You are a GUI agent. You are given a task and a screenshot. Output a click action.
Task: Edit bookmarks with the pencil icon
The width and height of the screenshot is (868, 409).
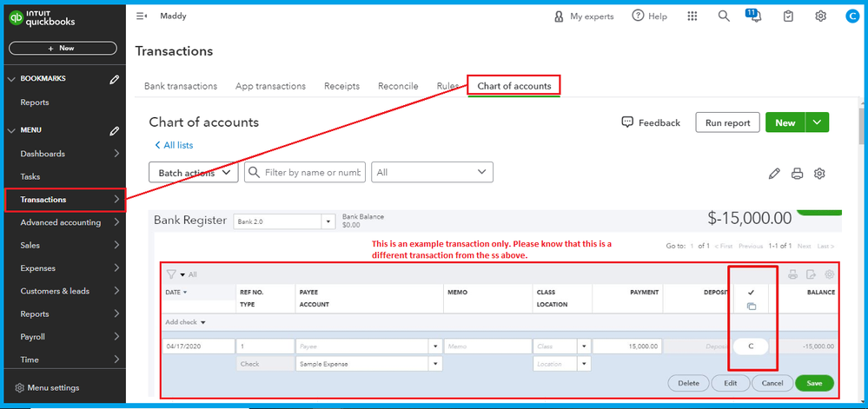coord(114,79)
